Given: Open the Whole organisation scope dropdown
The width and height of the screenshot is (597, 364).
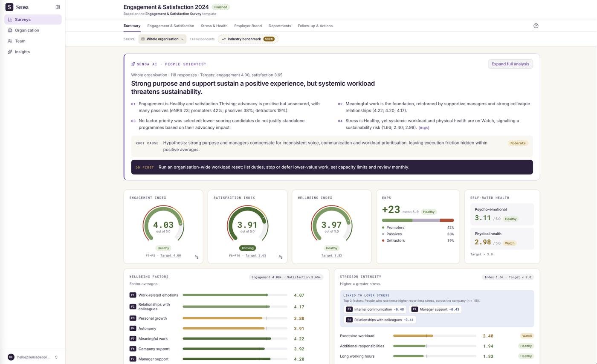Looking at the screenshot, I should pos(162,39).
